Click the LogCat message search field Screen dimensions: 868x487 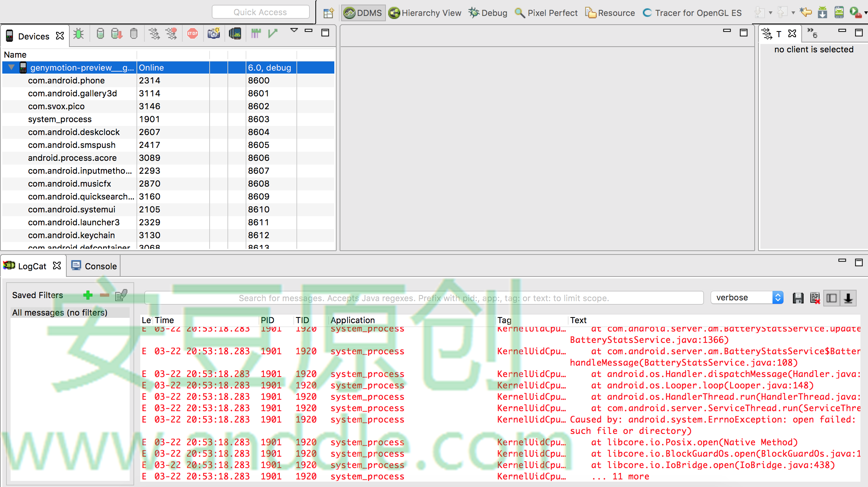pos(424,298)
